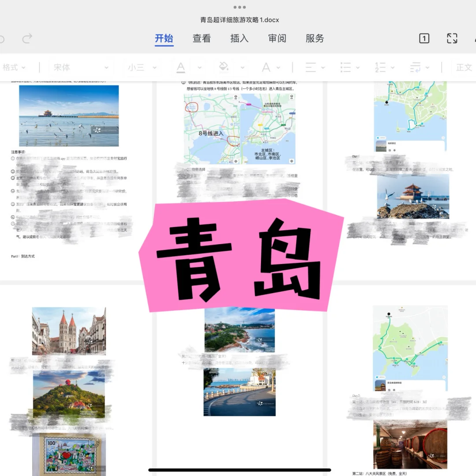Click the single page view icon

[x=424, y=39]
